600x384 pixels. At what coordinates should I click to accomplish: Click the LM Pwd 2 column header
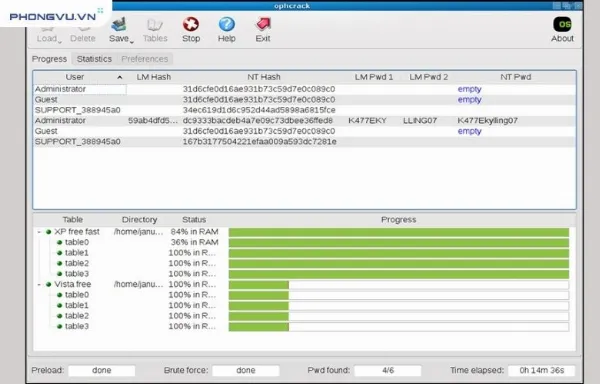428,77
